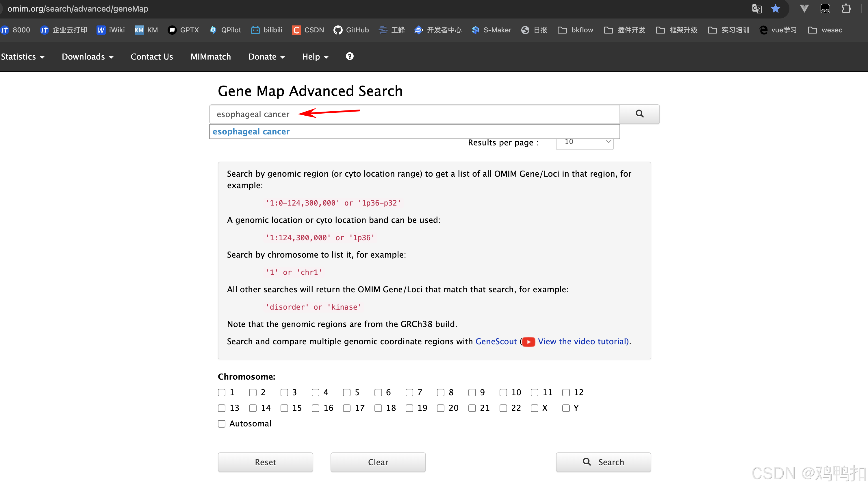Toggle the bookmark star in the address bar
868x488 pixels.
click(775, 8)
